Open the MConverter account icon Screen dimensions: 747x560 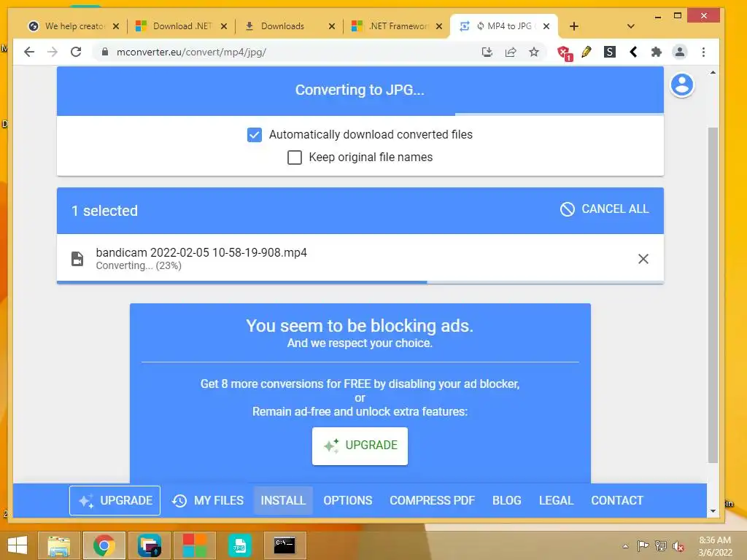point(682,85)
